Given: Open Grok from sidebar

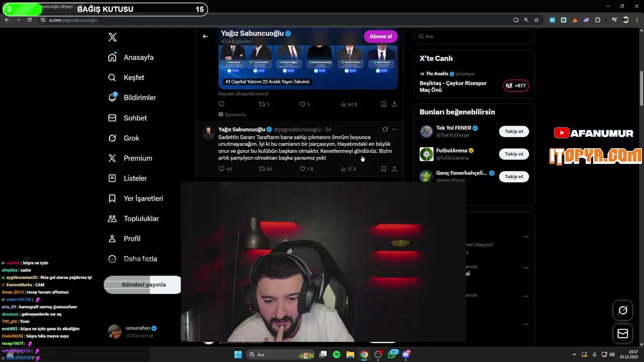Looking at the screenshot, I should [x=124, y=138].
